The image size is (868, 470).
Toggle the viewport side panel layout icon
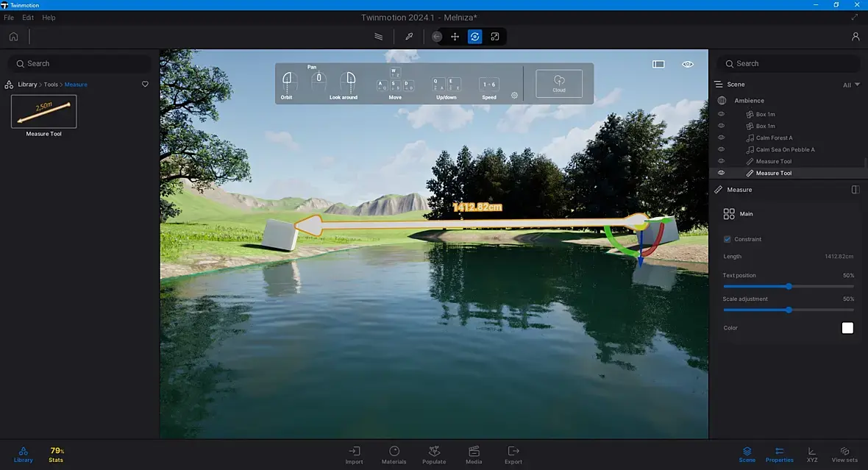pyautogui.click(x=658, y=64)
